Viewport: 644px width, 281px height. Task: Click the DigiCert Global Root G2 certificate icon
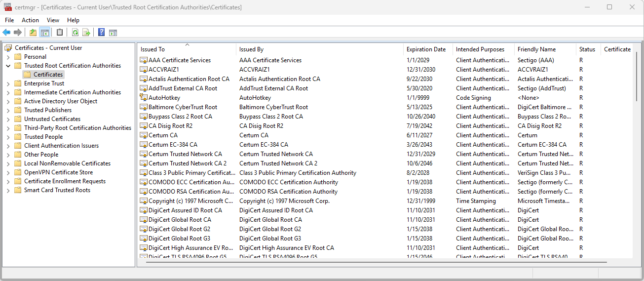coord(144,229)
